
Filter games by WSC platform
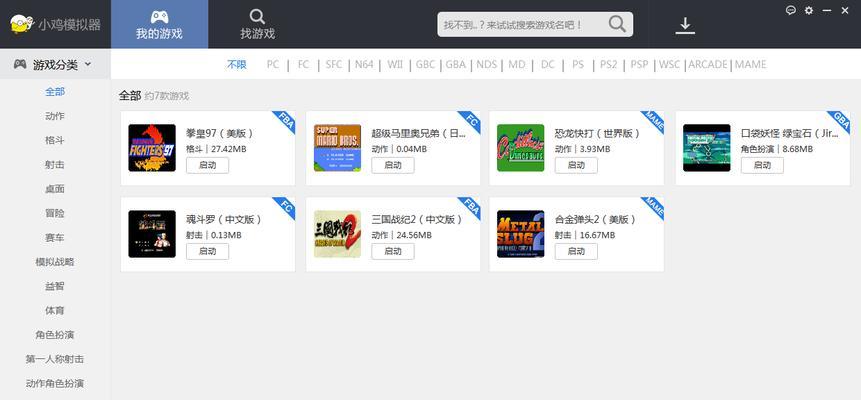(669, 64)
